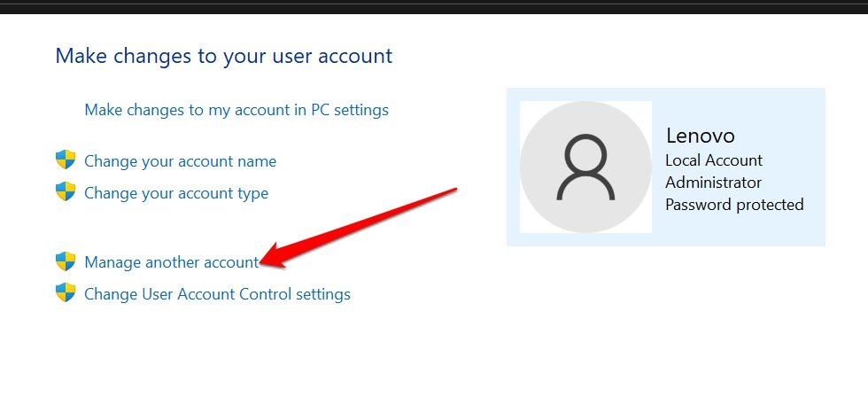This screenshot has height=397, width=868.
Task: Click the shield icon beside User Account Control settings
Action: coord(66,293)
